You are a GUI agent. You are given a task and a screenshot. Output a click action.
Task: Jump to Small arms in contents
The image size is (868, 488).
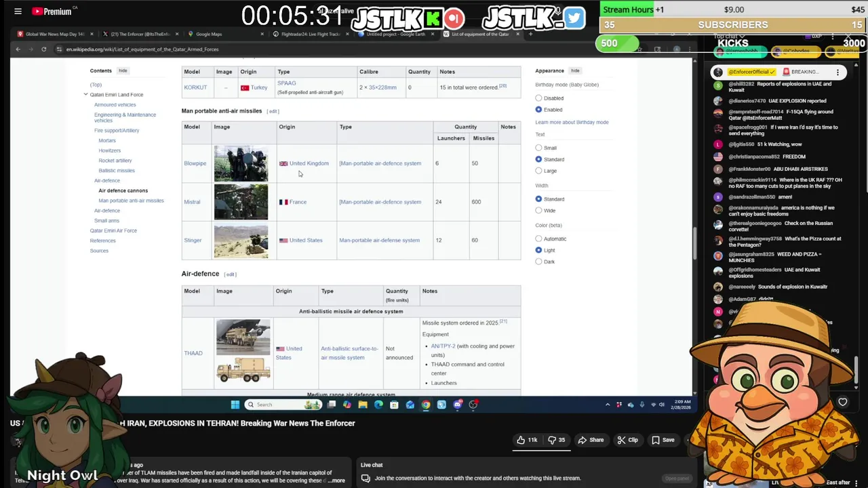(106, 220)
